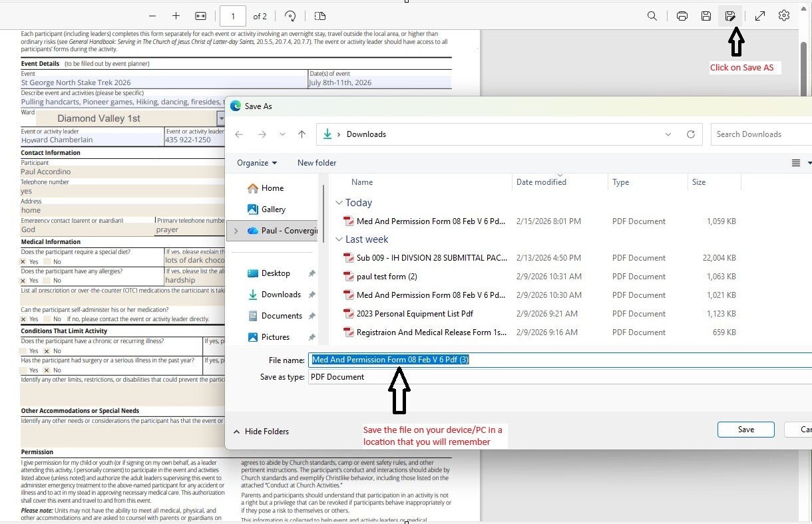Open the view options list icon
The height and width of the screenshot is (524, 812).
pyautogui.click(x=796, y=163)
